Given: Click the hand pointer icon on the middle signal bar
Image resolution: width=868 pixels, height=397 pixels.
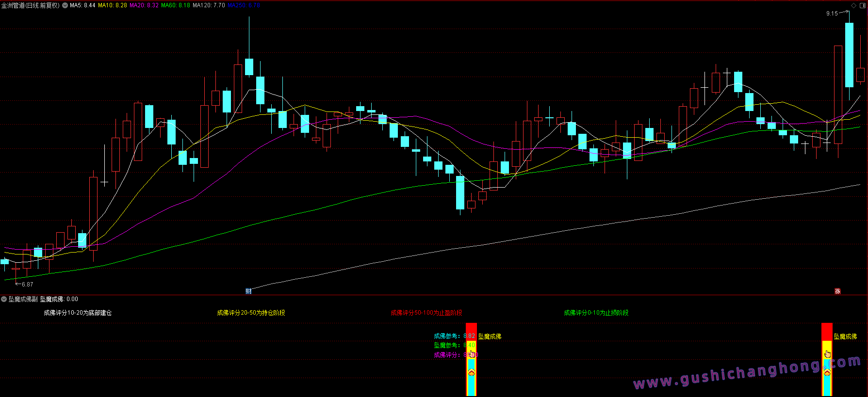Looking at the screenshot, I should click(472, 354).
